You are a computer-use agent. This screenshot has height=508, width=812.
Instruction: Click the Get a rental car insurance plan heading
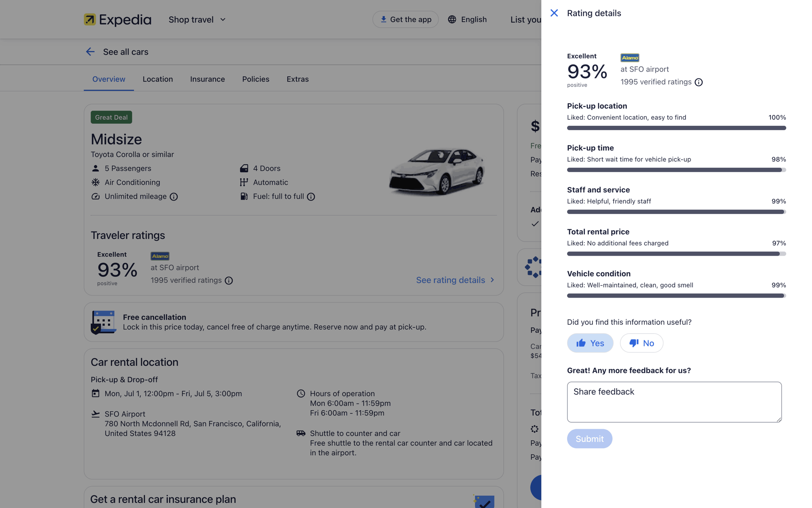pyautogui.click(x=163, y=499)
